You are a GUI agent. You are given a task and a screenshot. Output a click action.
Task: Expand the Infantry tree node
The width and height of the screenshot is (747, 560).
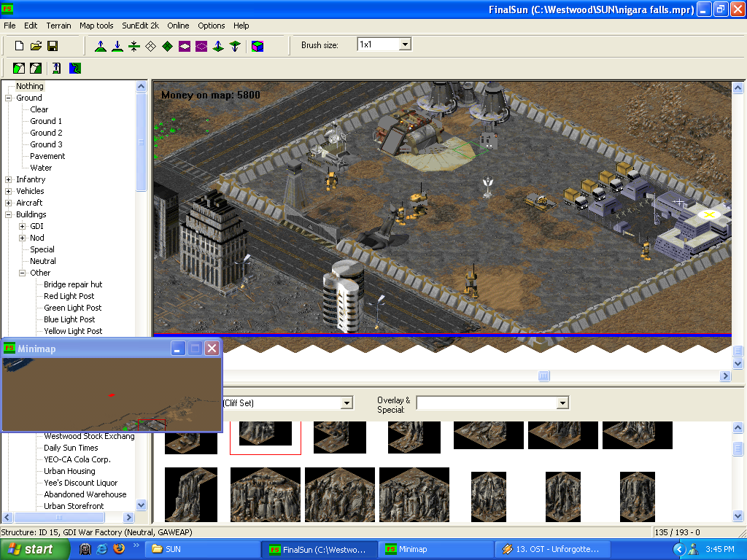9,179
